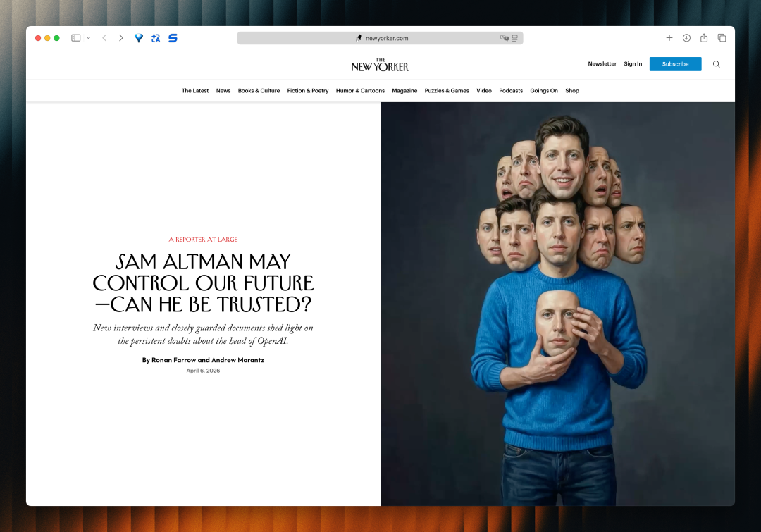The height and width of the screenshot is (532, 761).
Task: Click the translate icon inside address bar
Action: pos(504,38)
